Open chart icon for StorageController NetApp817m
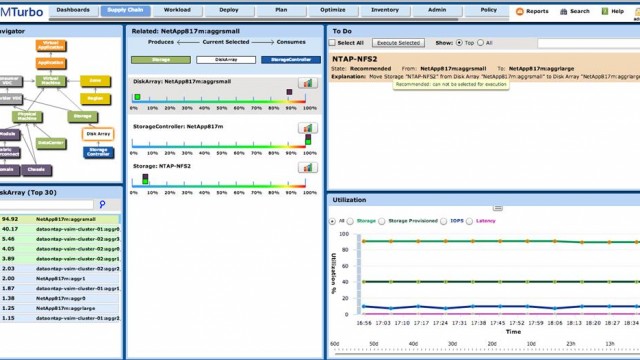The height and width of the screenshot is (360, 640). [x=308, y=128]
